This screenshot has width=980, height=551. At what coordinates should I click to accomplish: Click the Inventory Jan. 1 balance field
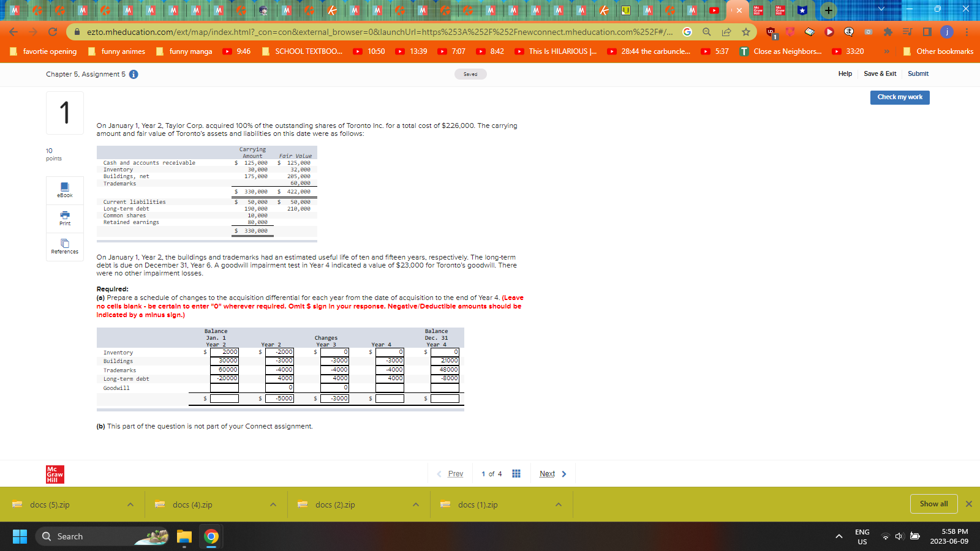(224, 352)
